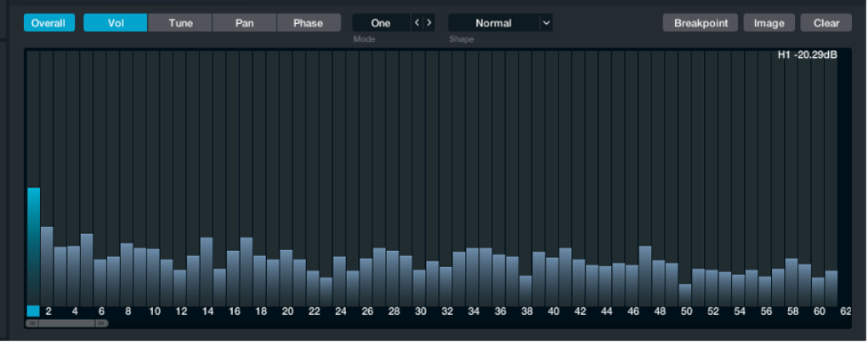The image size is (868, 342).
Task: Click the harmonic 50 bar
Action: [685, 294]
